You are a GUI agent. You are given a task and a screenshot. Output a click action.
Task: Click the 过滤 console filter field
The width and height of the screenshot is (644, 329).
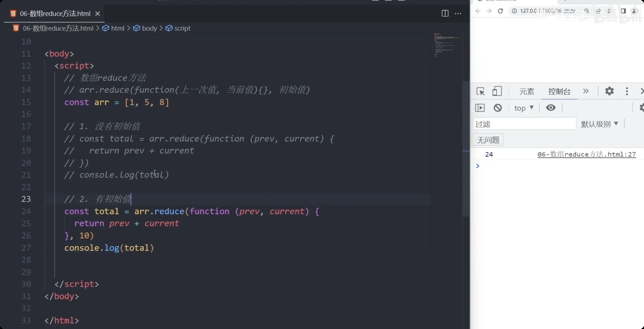524,124
